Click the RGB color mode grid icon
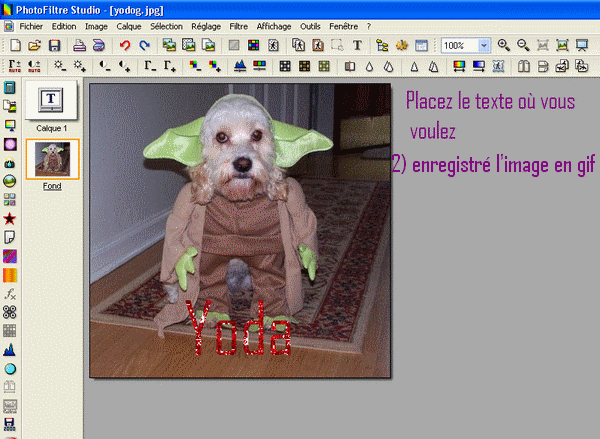Image resolution: width=600 pixels, height=439 pixels. click(x=253, y=45)
